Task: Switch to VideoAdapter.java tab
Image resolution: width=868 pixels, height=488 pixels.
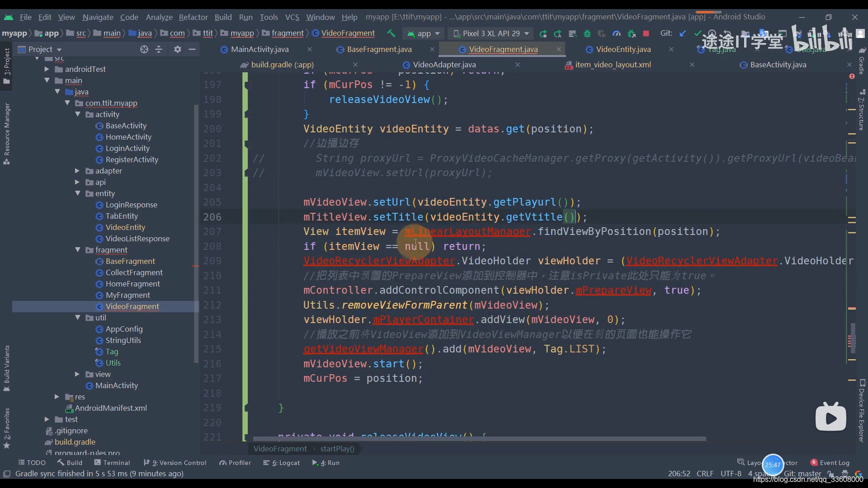Action: click(444, 65)
